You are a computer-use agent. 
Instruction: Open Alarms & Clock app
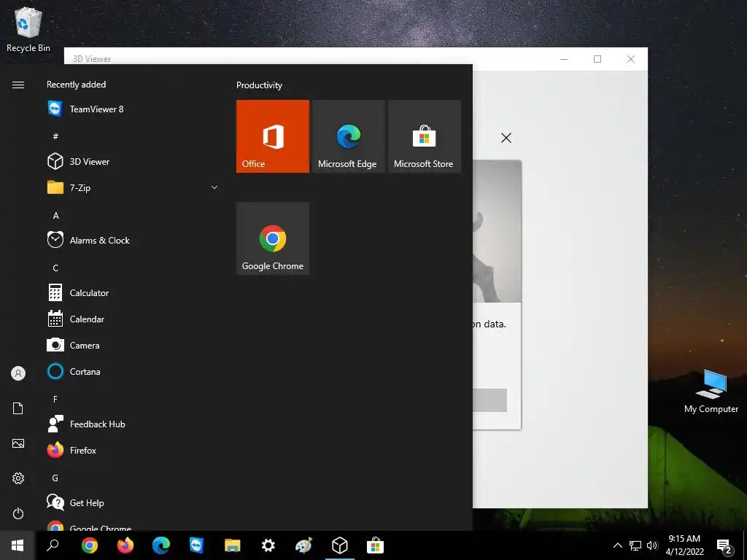pos(131,240)
